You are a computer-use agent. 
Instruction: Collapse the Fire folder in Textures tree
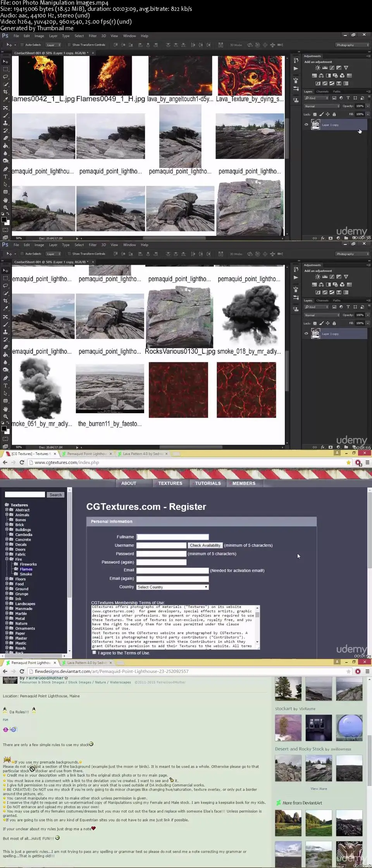(7, 559)
